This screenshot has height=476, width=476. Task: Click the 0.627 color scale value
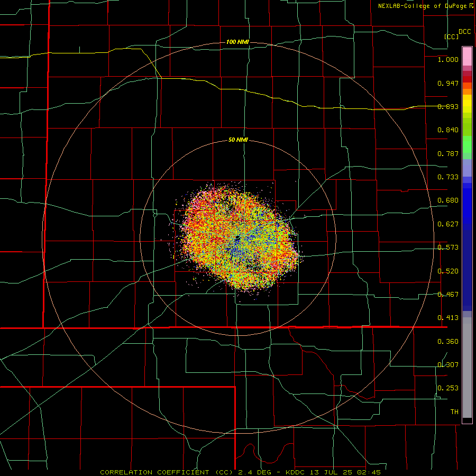(x=448, y=224)
